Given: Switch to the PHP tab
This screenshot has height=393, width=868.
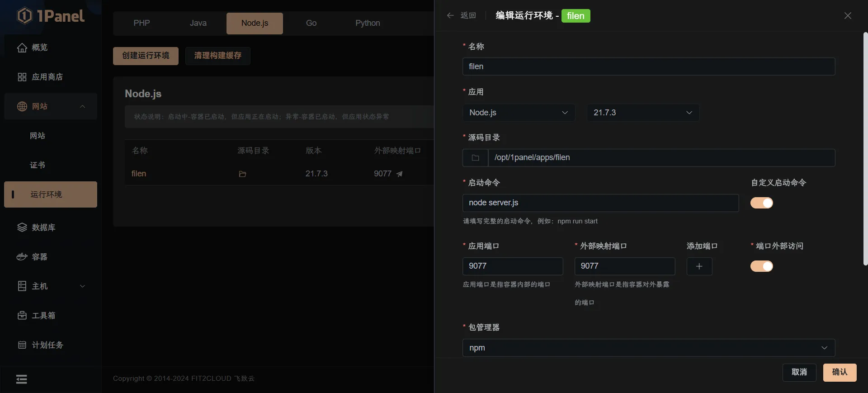Looking at the screenshot, I should (x=142, y=23).
